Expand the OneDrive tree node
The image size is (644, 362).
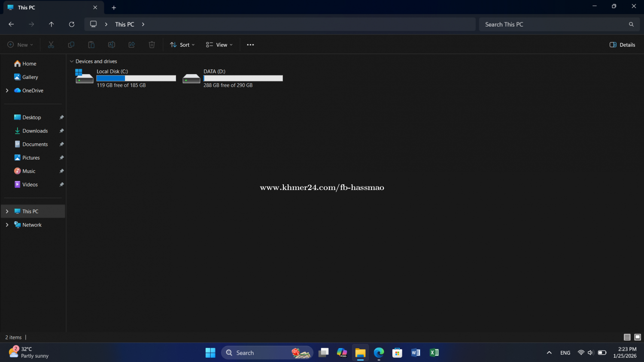[x=7, y=90]
